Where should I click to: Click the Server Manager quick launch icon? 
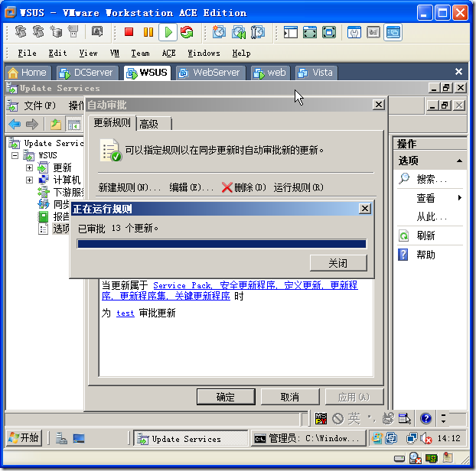(61, 439)
